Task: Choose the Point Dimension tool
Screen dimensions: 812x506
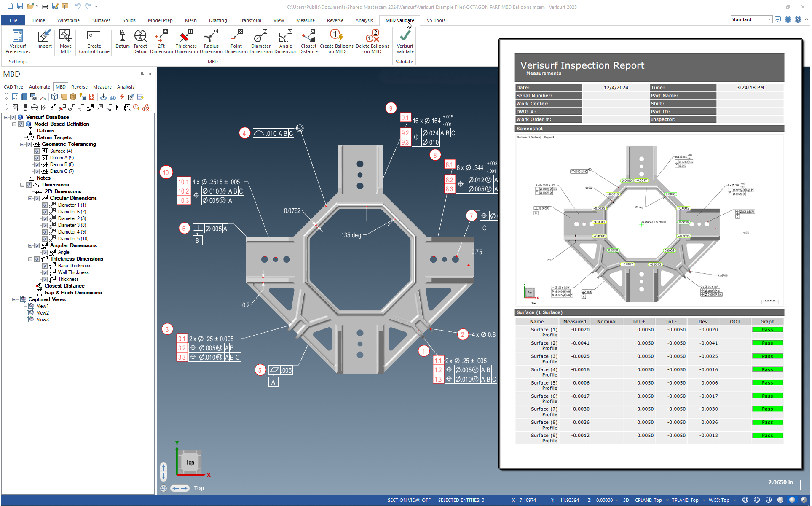Action: tap(236, 41)
